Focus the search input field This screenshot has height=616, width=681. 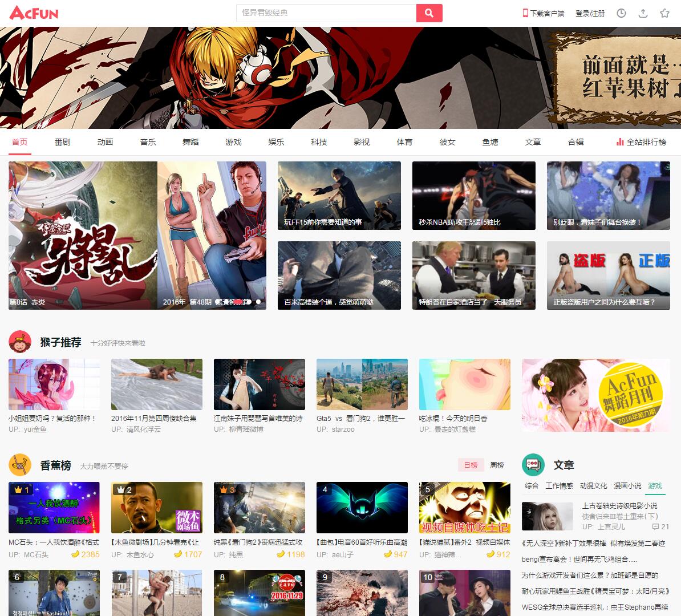326,13
